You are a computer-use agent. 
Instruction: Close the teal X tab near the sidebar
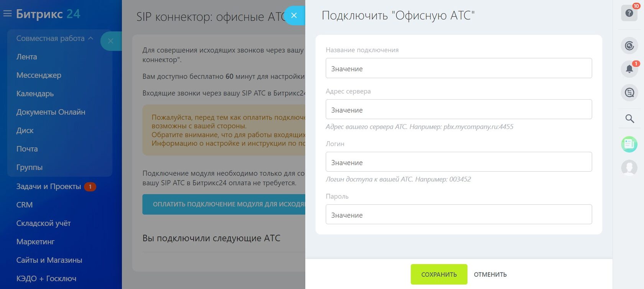pos(111,41)
